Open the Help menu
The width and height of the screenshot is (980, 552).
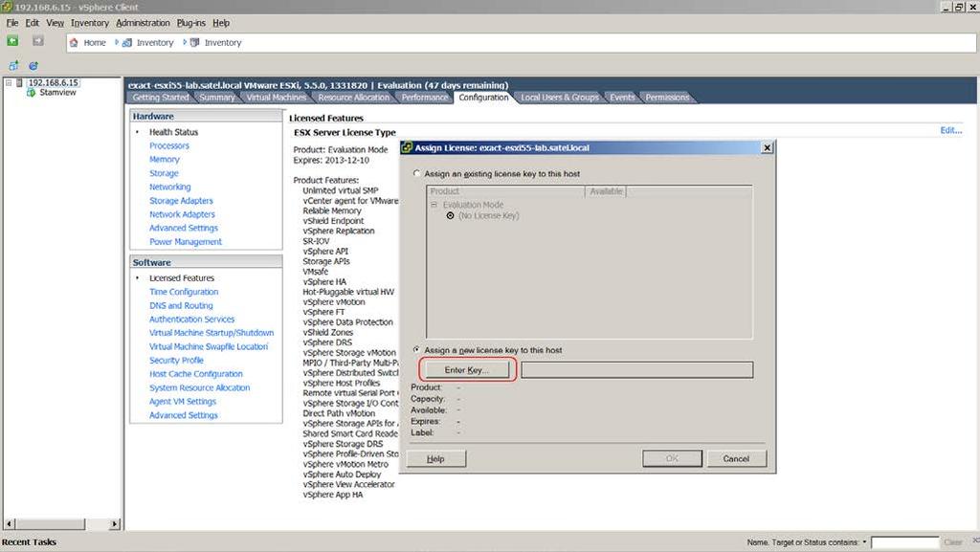coord(221,22)
